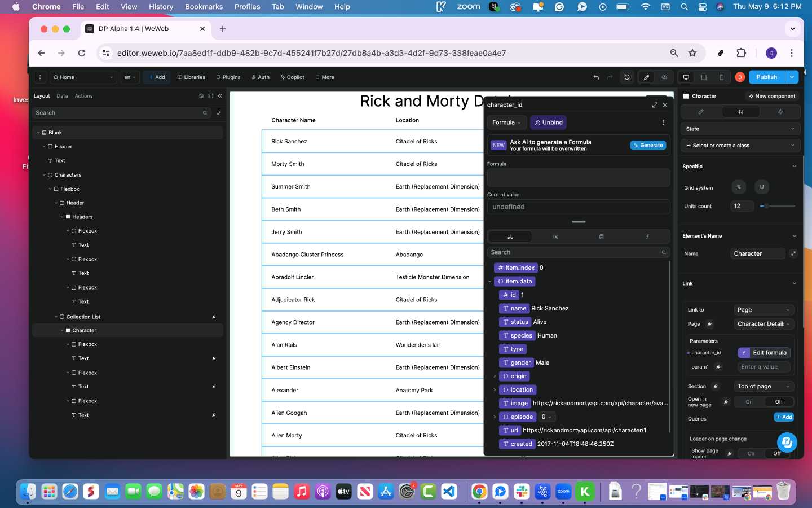Screen dimensions: 812x508
Task: Collapse the Headers tree node
Action: coord(62,217)
